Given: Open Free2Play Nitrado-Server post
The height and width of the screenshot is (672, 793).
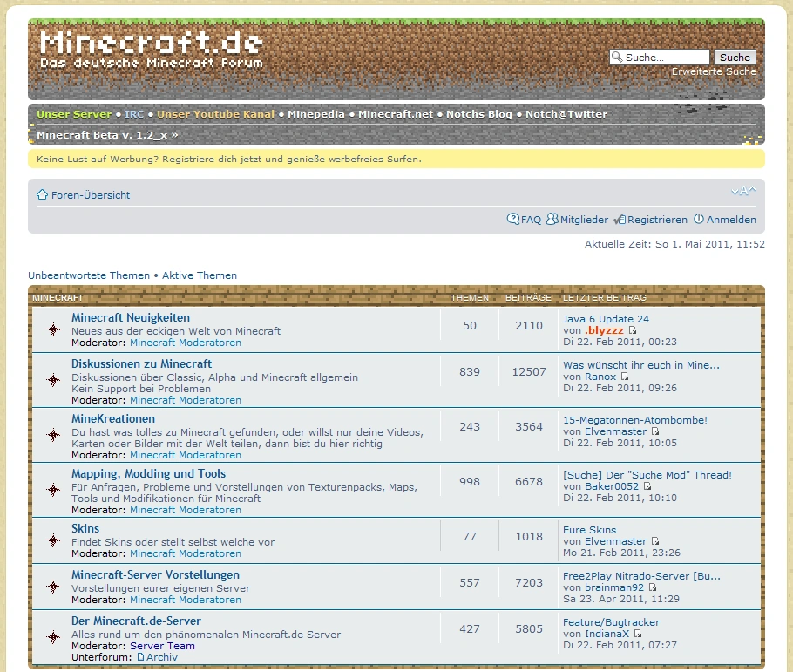Looking at the screenshot, I should pyautogui.click(x=641, y=576).
